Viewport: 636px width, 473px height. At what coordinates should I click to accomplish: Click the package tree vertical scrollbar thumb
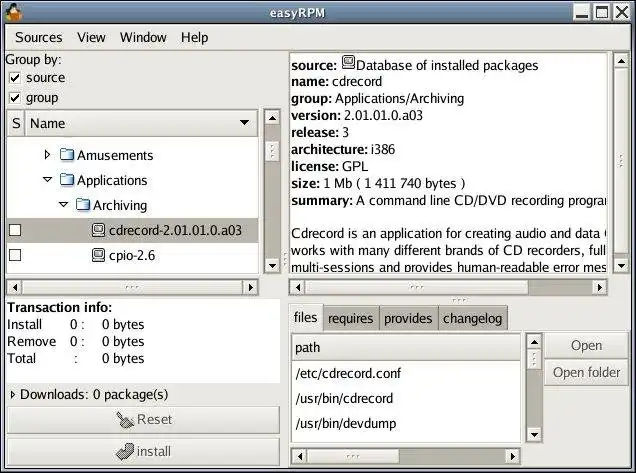tap(272, 151)
